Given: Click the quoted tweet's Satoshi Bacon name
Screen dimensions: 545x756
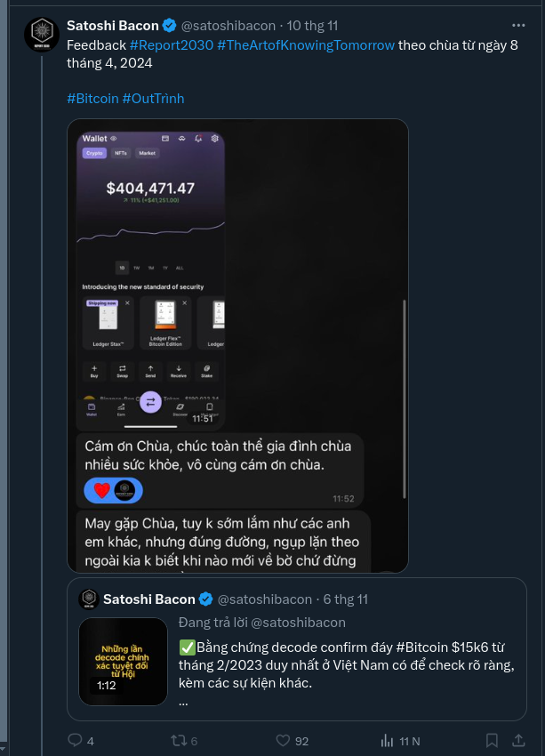Looking at the screenshot, I should click(148, 599).
